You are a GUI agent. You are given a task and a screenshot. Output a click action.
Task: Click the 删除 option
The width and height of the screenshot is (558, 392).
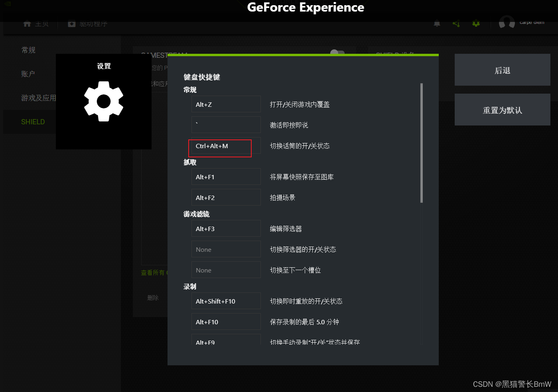153,297
